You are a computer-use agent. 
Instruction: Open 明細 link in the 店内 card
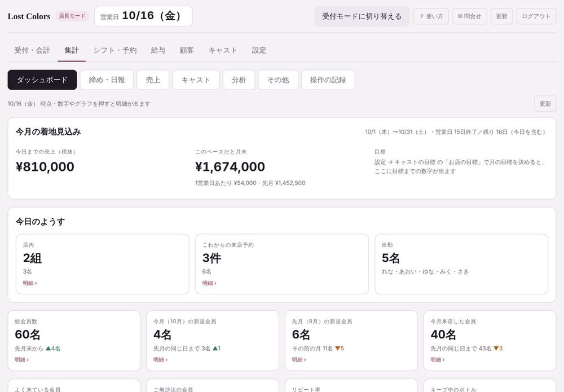coord(30,283)
